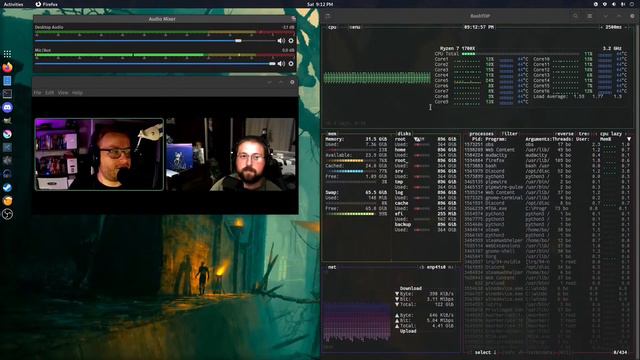Screen dimensions: 640x360
Task: Open the View menu in OBS window
Action: 63,93
